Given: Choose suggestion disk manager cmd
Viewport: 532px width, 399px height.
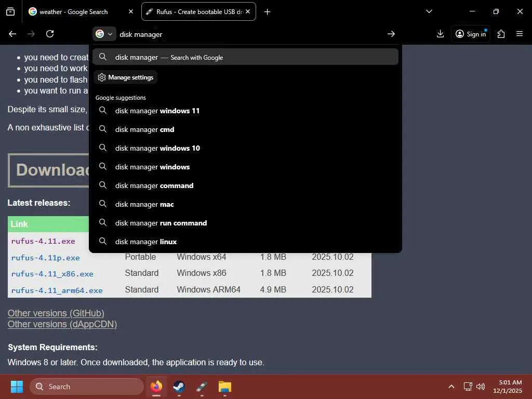Looking at the screenshot, I should coord(245,129).
